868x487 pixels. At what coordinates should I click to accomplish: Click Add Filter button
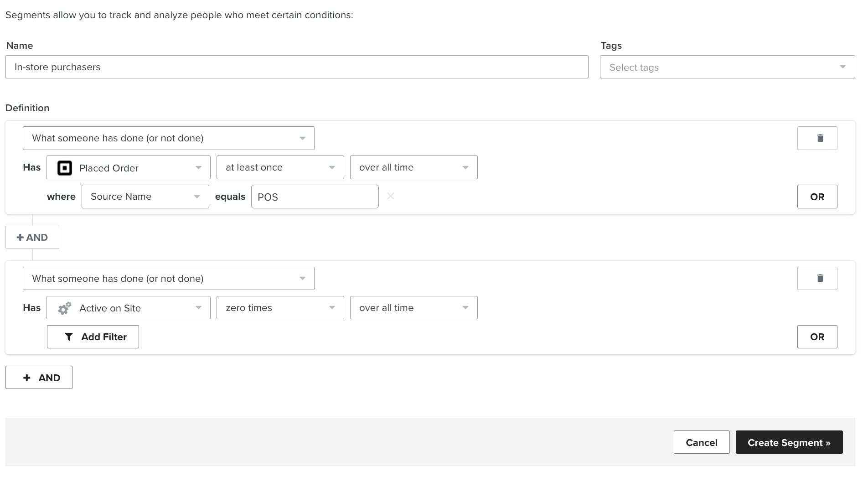click(93, 337)
